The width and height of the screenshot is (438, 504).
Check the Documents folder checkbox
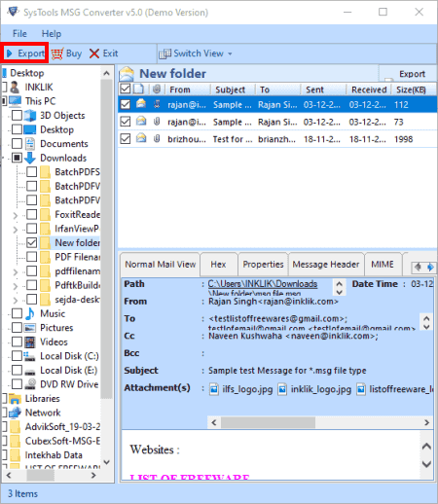tap(17, 143)
